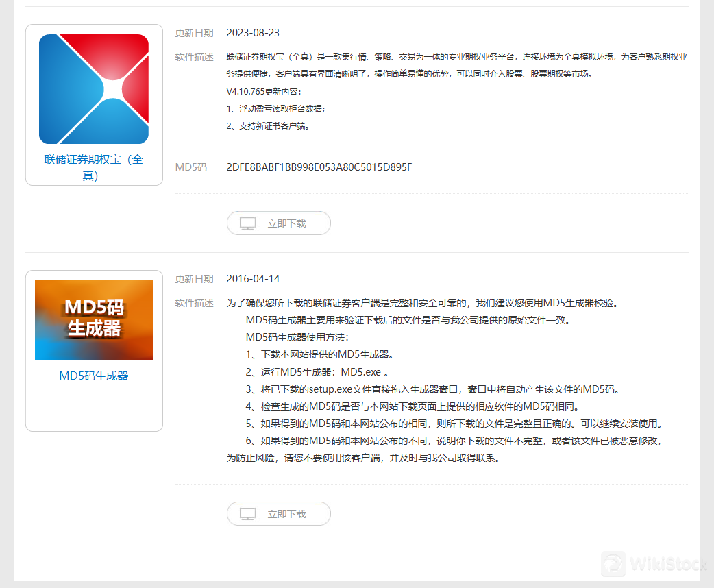Image resolution: width=714 pixels, height=588 pixels.
Task: Click step 2、运行MD5生成器：MD5.exe
Action: point(317,372)
